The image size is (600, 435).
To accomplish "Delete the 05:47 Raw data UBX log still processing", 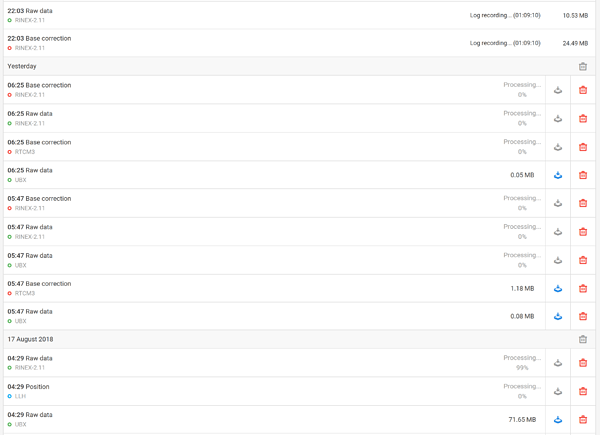I will 583,260.
